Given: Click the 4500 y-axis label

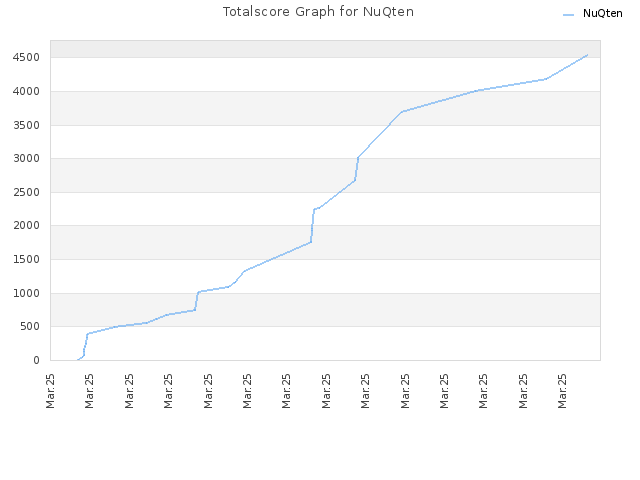Looking at the screenshot, I should point(26,58).
